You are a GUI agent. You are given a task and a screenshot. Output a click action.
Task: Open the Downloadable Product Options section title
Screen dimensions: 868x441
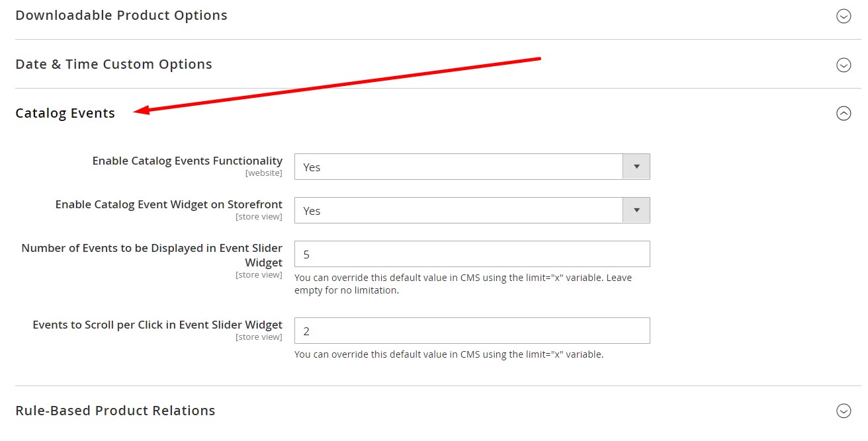pos(121,15)
